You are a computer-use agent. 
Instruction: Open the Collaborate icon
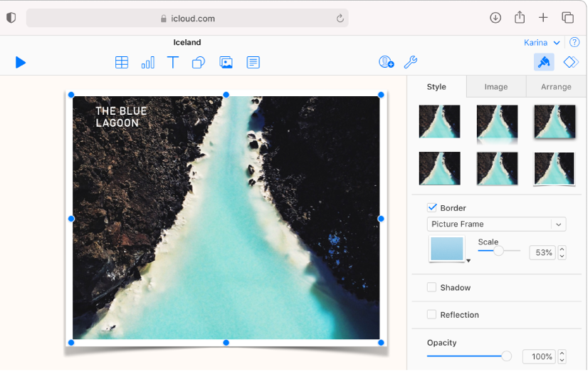(x=386, y=63)
